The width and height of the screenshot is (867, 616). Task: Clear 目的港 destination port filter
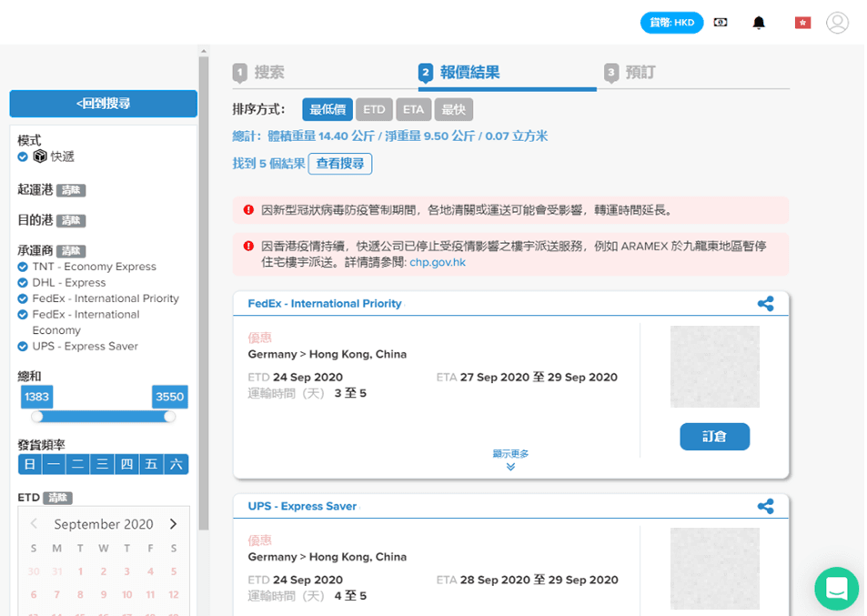pyautogui.click(x=71, y=220)
